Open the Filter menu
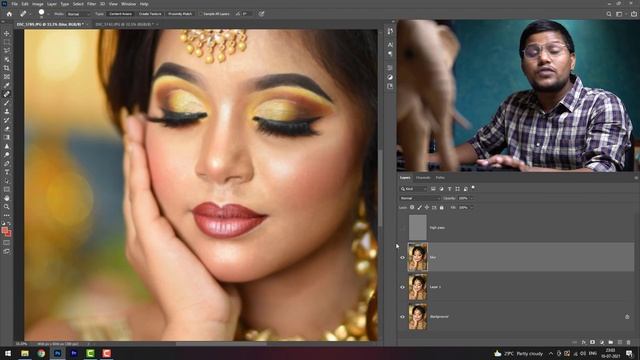Screen dimensions: 640x360 tap(91, 4)
